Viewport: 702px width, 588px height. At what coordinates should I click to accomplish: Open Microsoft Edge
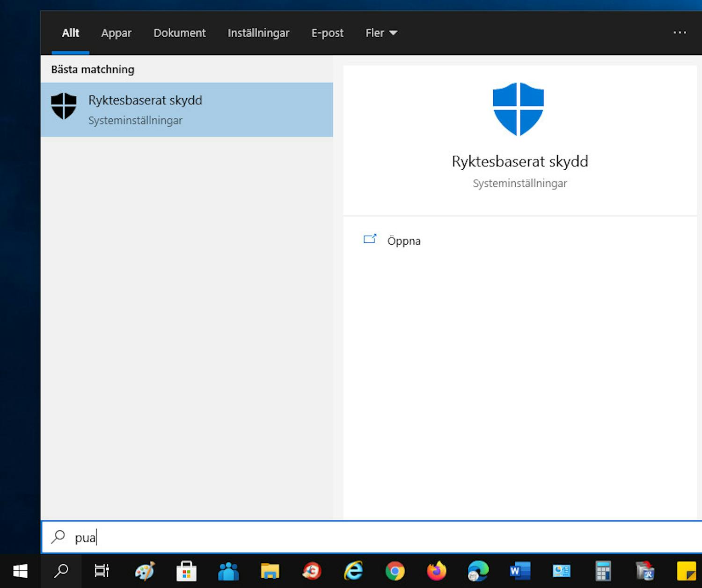point(478,571)
